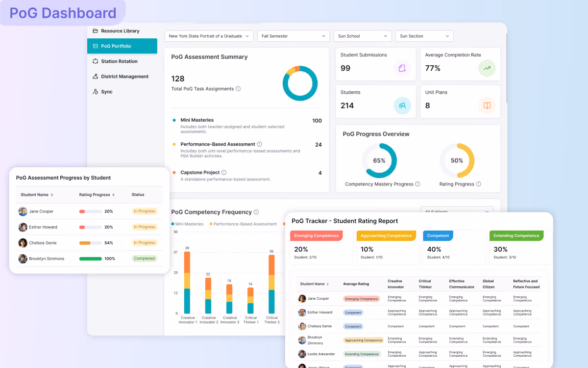The width and height of the screenshot is (588, 368).
Task: Click the Students 214 value
Action: [x=347, y=105]
